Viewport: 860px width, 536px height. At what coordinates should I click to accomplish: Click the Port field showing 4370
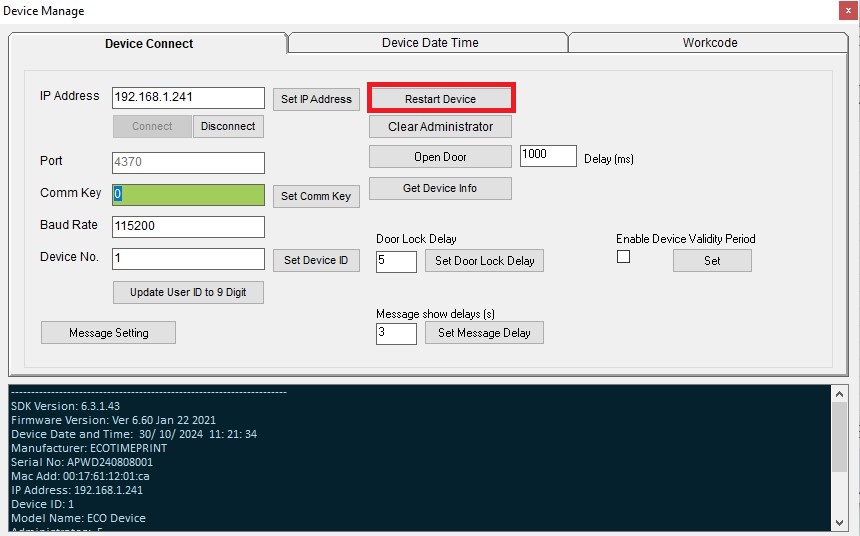pos(188,162)
